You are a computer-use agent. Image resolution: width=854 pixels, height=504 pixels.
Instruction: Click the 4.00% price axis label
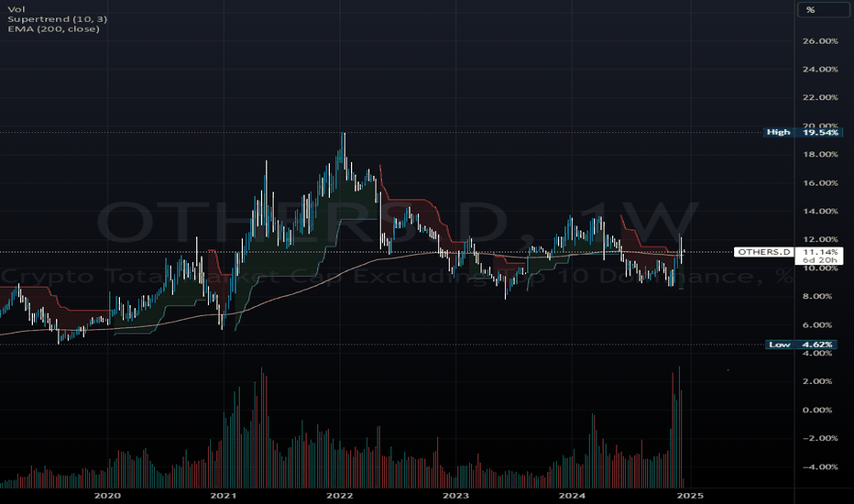pyautogui.click(x=817, y=353)
